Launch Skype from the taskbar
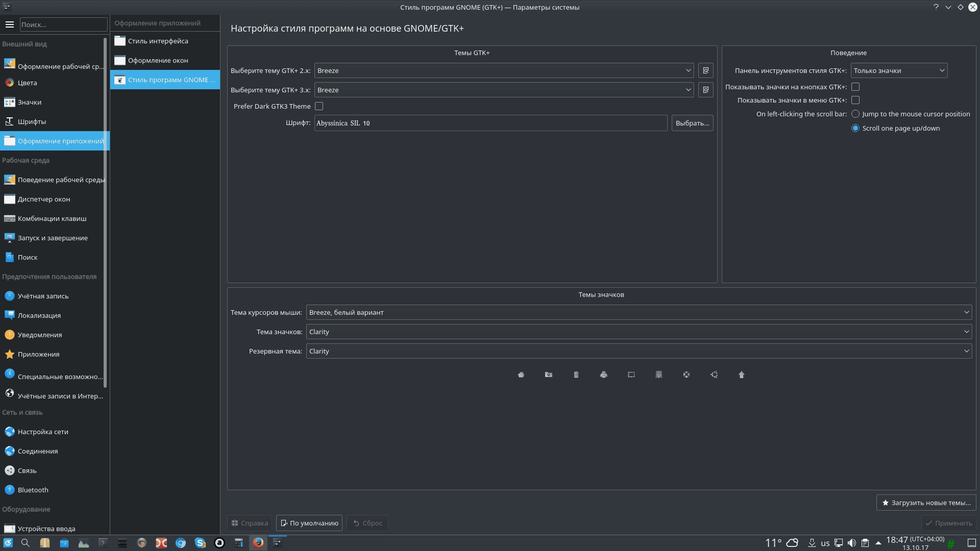This screenshot has width=980, height=551. [200, 543]
